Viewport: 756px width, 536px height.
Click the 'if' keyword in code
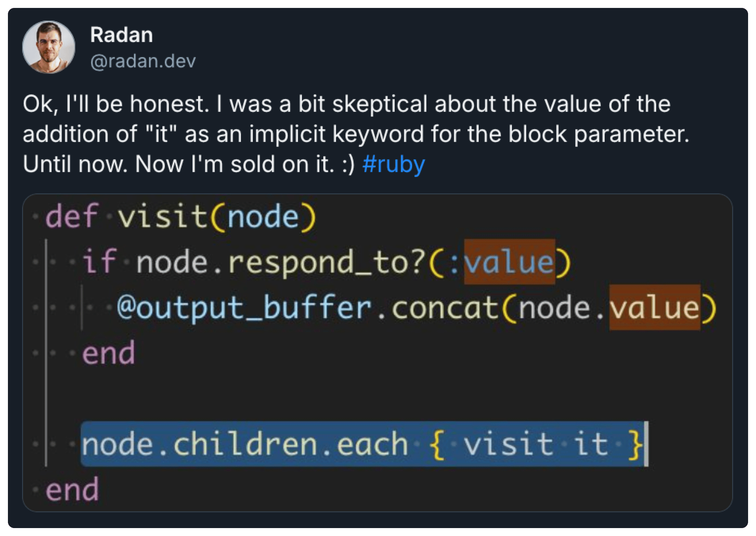pos(99,262)
